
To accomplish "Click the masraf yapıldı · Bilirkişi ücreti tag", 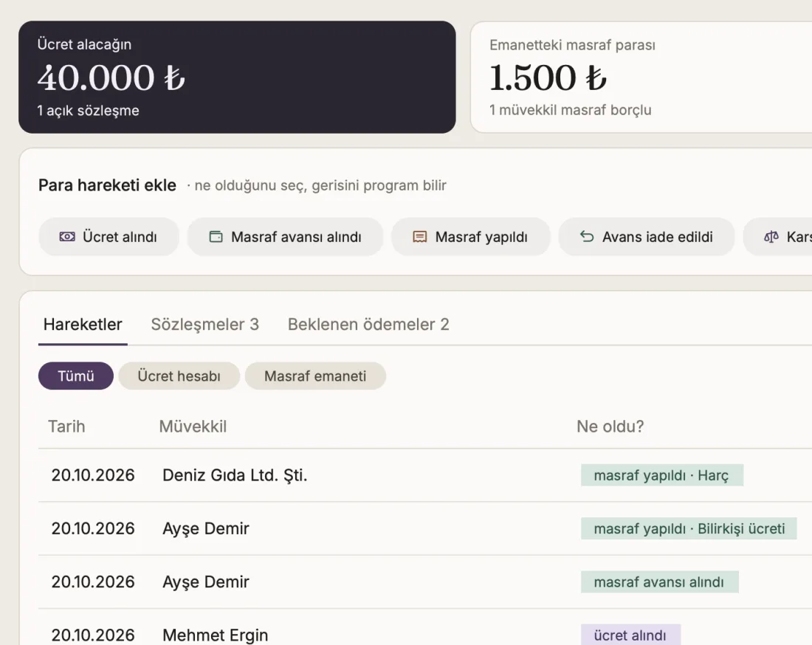I will (689, 528).
